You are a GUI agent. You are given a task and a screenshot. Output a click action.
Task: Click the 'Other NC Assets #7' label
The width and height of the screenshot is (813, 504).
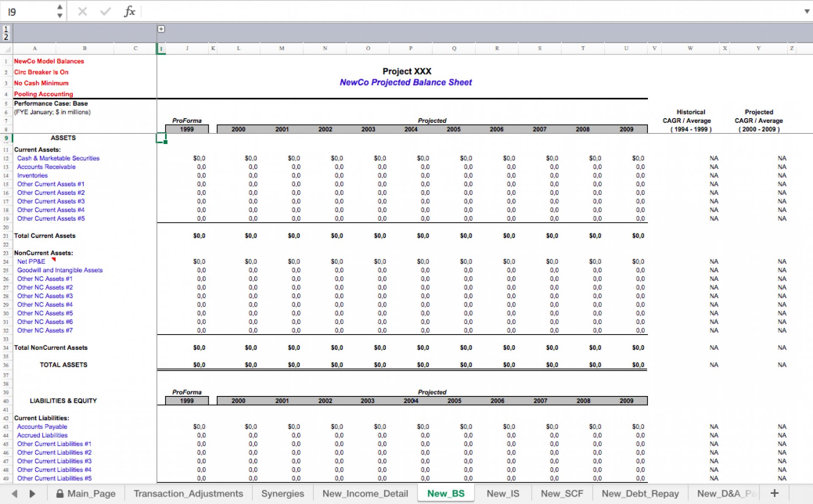click(x=45, y=330)
